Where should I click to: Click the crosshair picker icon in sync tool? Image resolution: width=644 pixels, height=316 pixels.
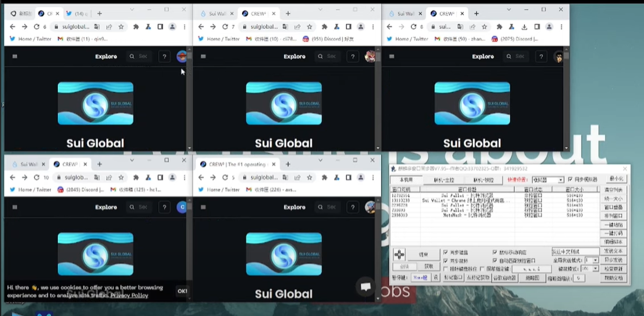coord(399,254)
